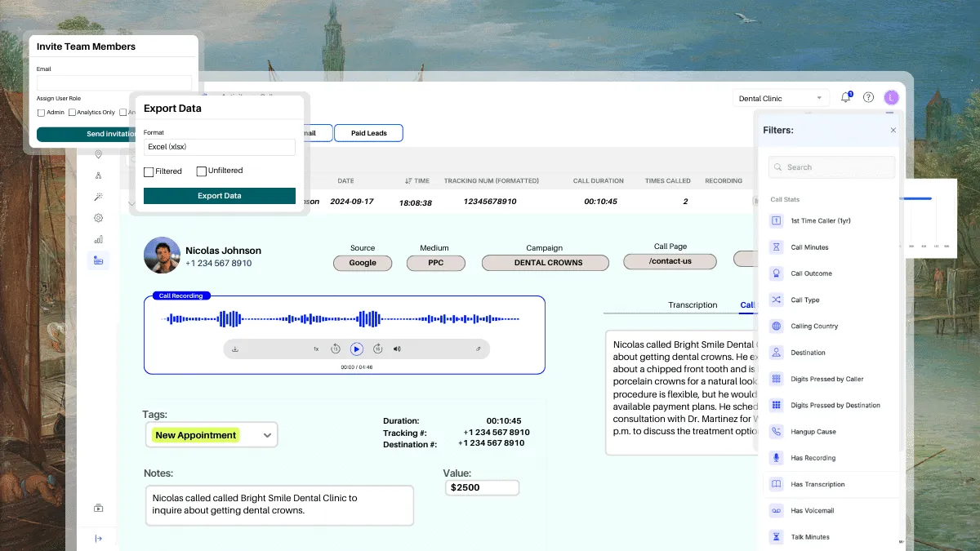
Task: Open the Dental Clinic account dropdown
Action: [x=781, y=98]
